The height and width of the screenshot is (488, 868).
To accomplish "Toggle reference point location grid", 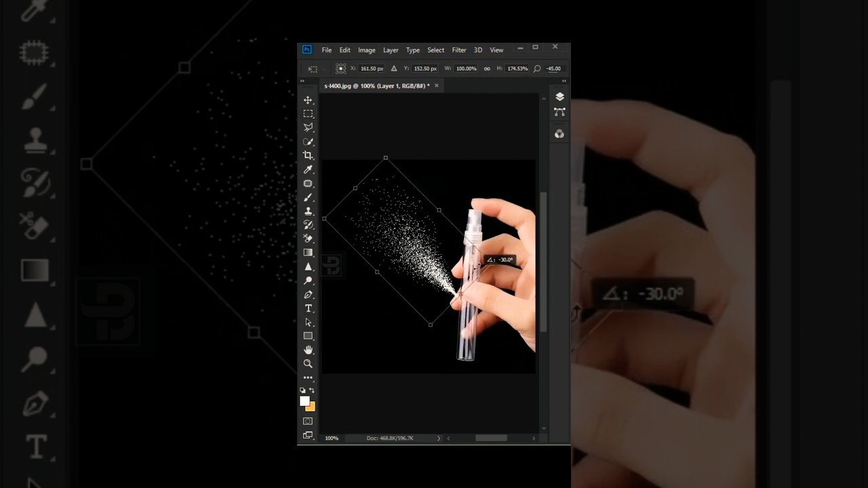I will coord(340,68).
